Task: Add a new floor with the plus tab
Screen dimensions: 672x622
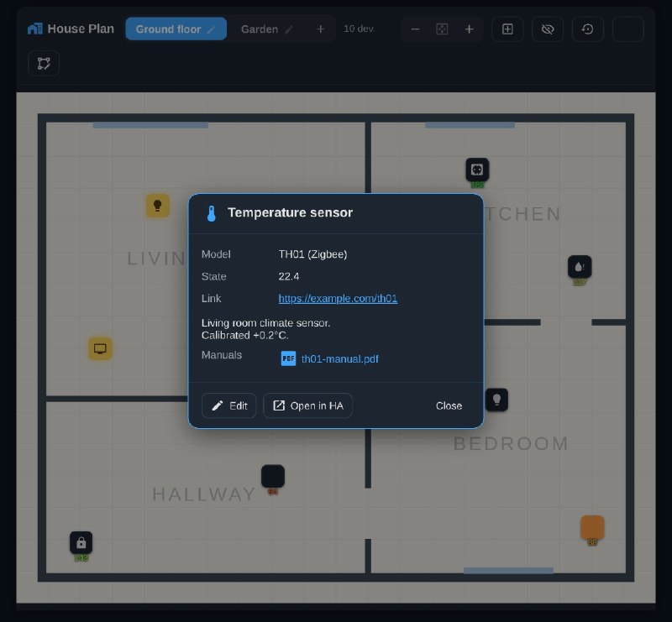Action: click(x=321, y=29)
